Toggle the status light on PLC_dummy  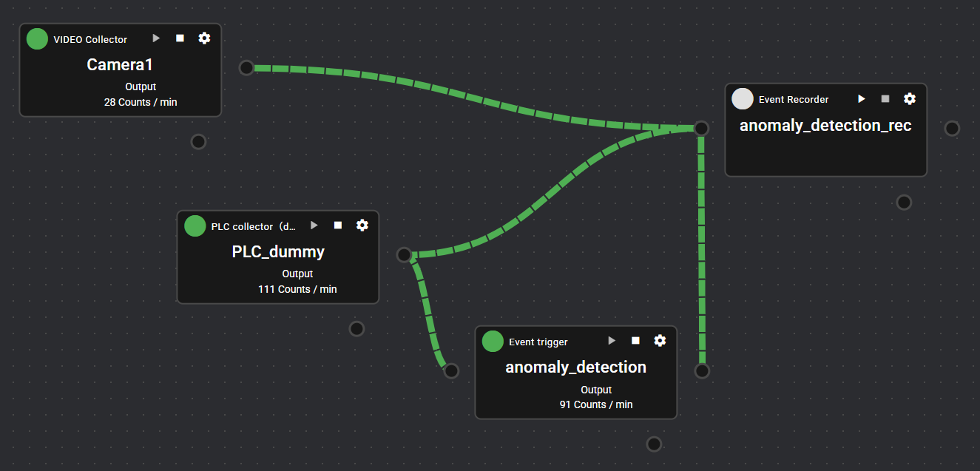coord(195,226)
